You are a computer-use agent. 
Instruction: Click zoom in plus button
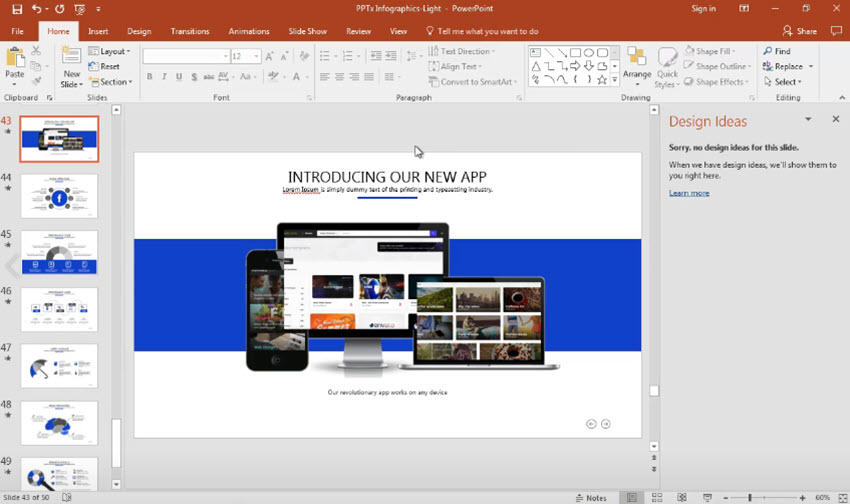(802, 497)
